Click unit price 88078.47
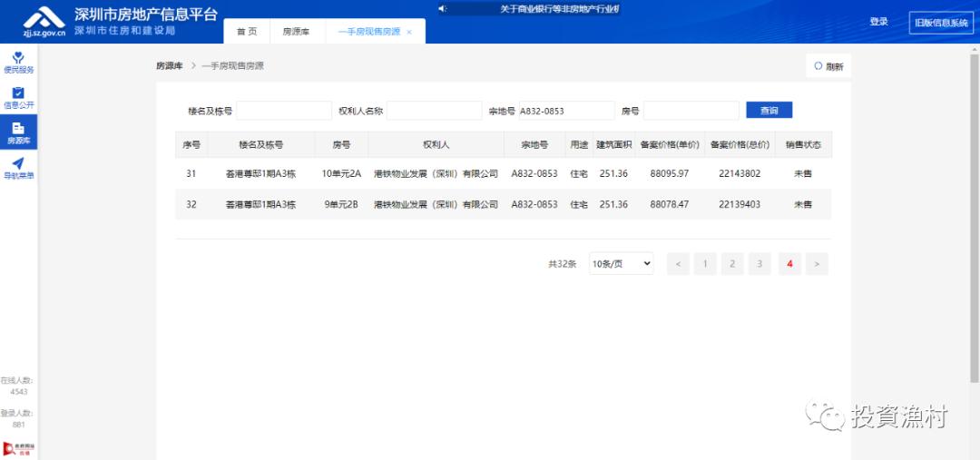 pos(670,204)
